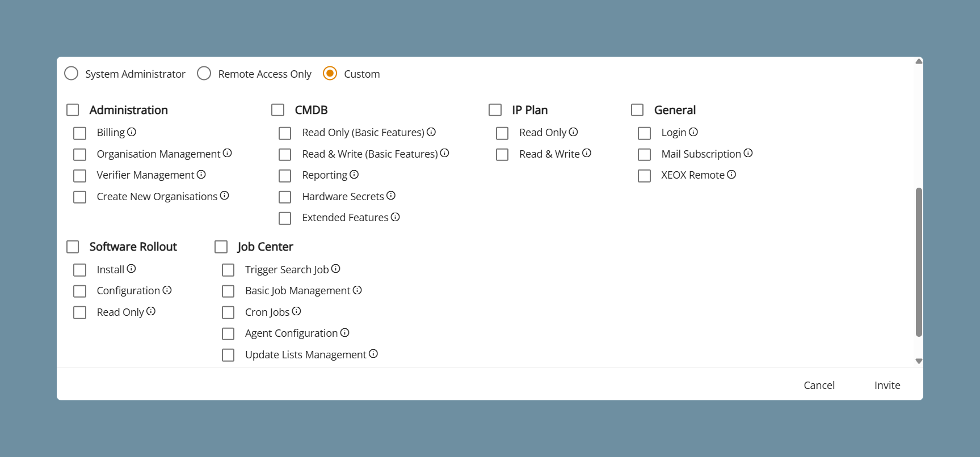This screenshot has height=457, width=980.
Task: Choose the Remote Access Only role
Action: [204, 74]
